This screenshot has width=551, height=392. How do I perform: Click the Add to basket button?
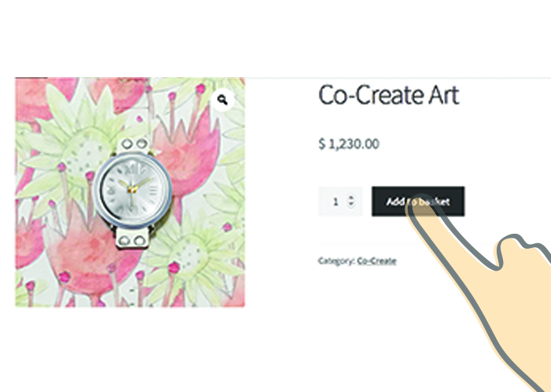[418, 202]
